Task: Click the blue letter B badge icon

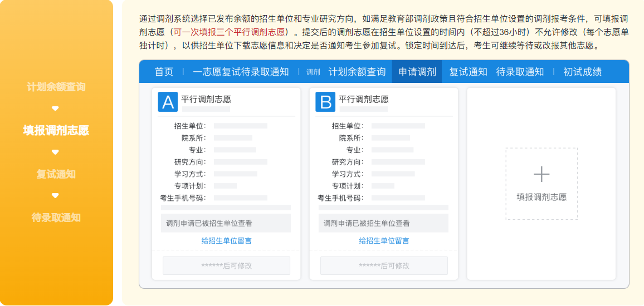Action: point(325,102)
